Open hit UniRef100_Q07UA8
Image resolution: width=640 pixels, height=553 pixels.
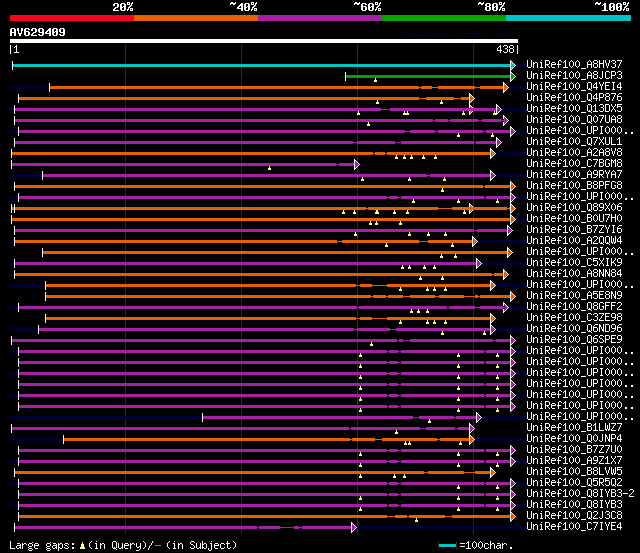tap(574, 119)
